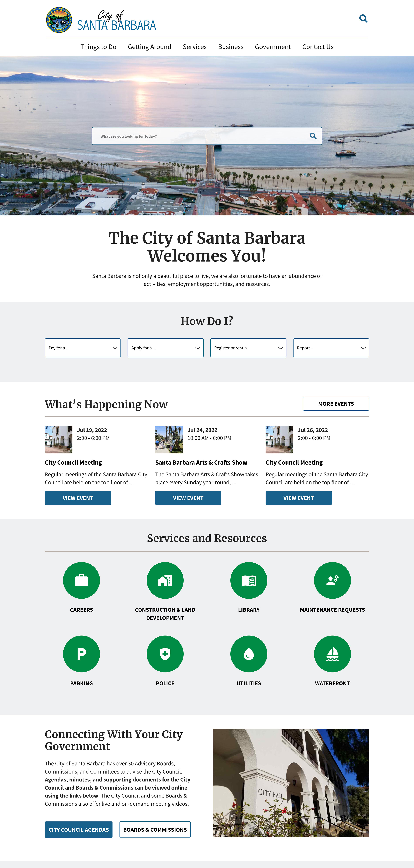Click the Jul 19 City Council event thumbnail
The width and height of the screenshot is (414, 868).
[59, 439]
